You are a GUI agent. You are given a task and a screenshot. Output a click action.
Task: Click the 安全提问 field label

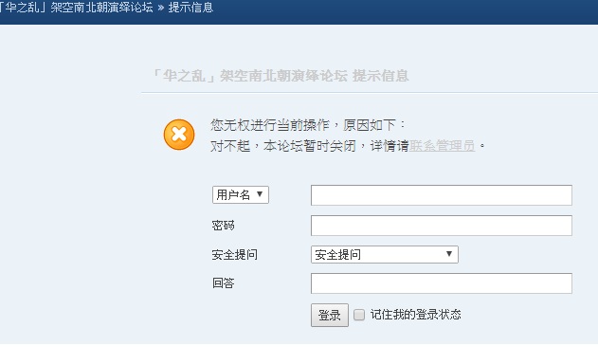(234, 254)
